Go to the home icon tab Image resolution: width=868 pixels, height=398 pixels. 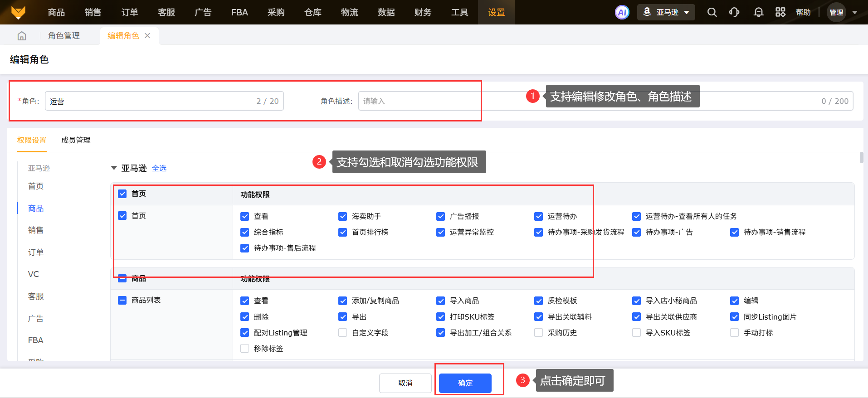tap(22, 36)
